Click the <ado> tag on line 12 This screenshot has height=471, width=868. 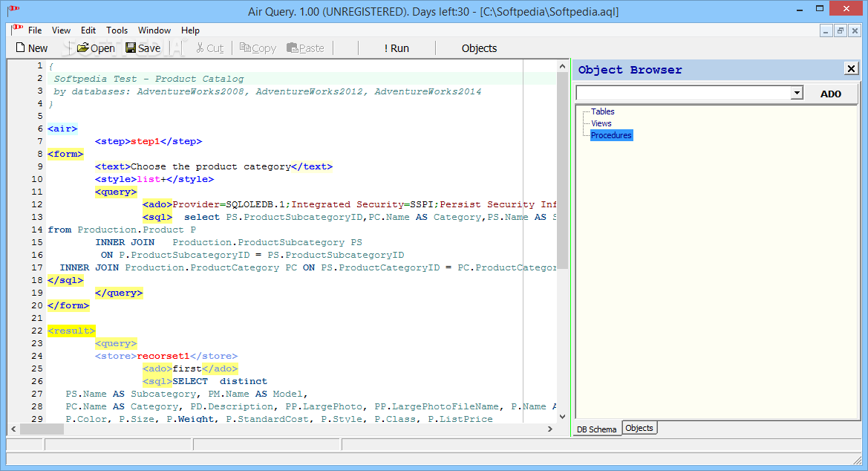[x=157, y=204]
